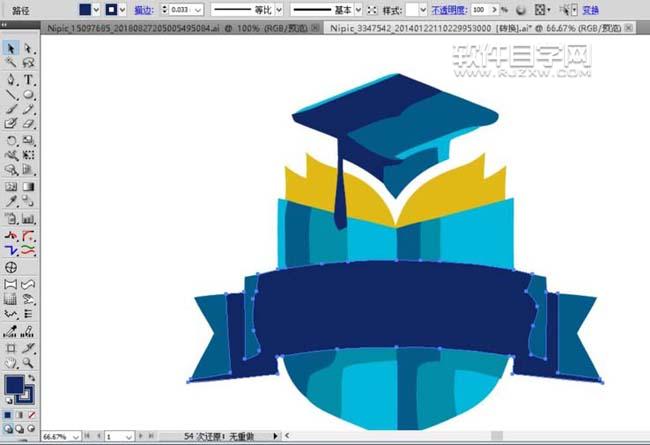The height and width of the screenshot is (445, 650).
Task: Click the opacity value field showing 100
Action: point(480,10)
